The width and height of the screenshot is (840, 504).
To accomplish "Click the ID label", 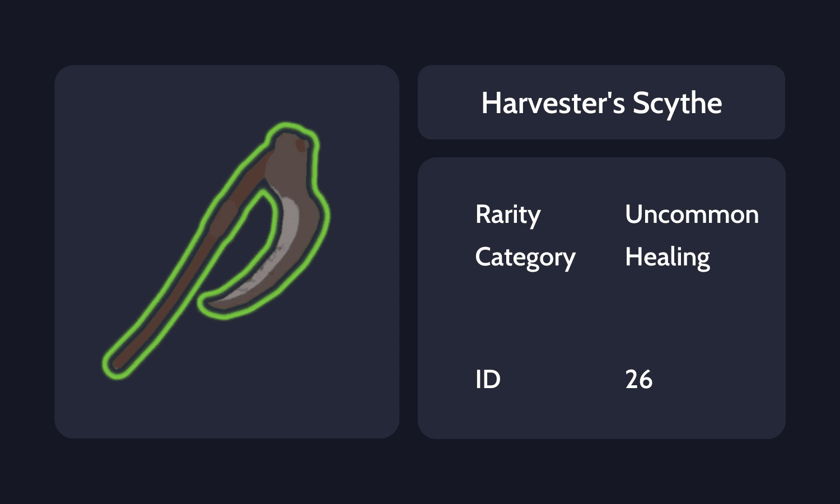I will point(486,379).
